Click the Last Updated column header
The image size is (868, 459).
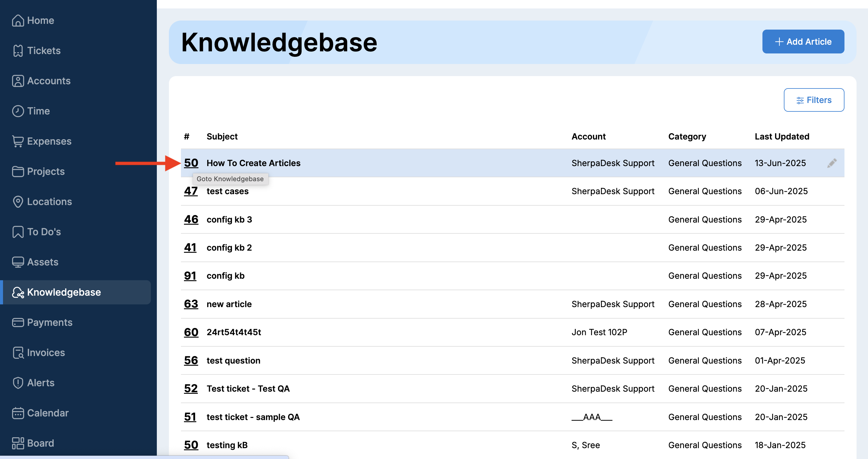coord(782,136)
